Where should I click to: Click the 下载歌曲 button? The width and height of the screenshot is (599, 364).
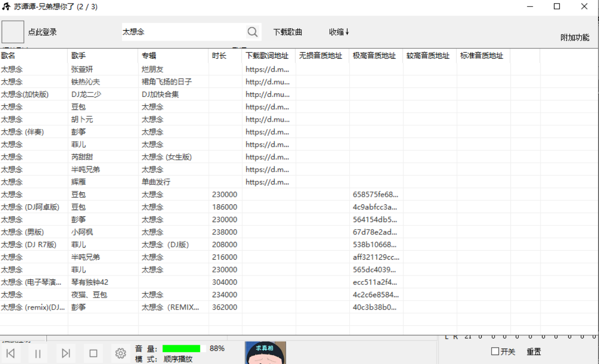click(288, 32)
